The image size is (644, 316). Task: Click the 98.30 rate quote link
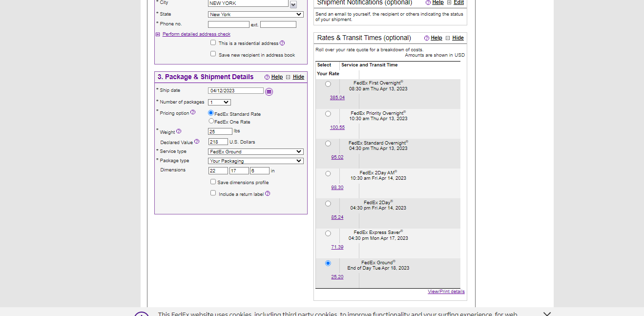tap(337, 188)
